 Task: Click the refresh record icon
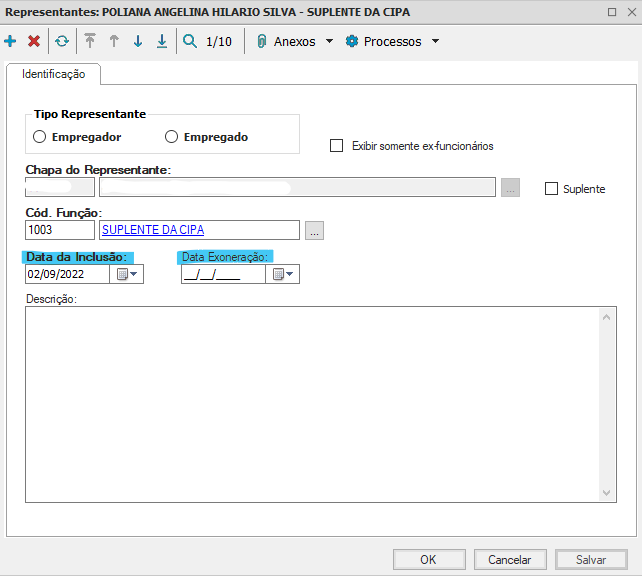pos(62,42)
